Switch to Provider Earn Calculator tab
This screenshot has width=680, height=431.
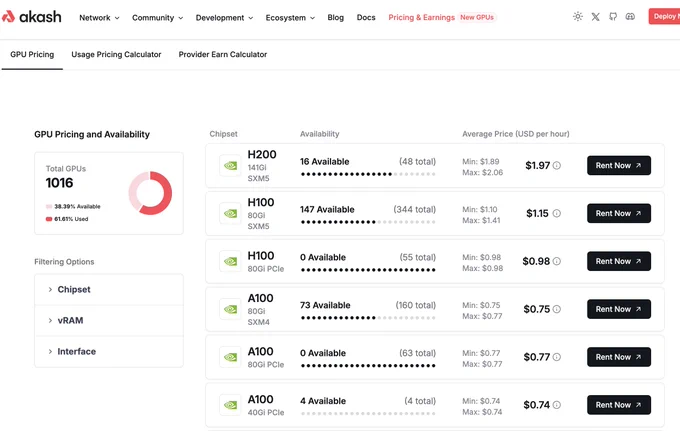click(223, 55)
